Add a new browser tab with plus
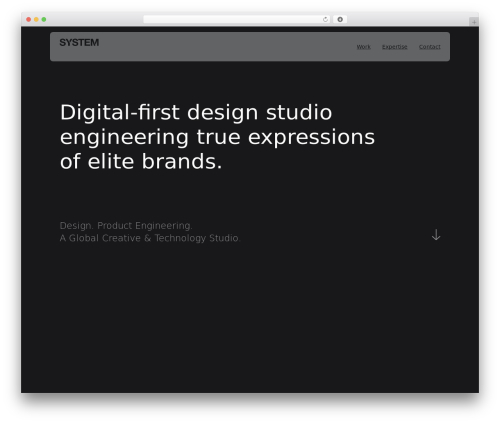500x423 pixels. tap(474, 22)
